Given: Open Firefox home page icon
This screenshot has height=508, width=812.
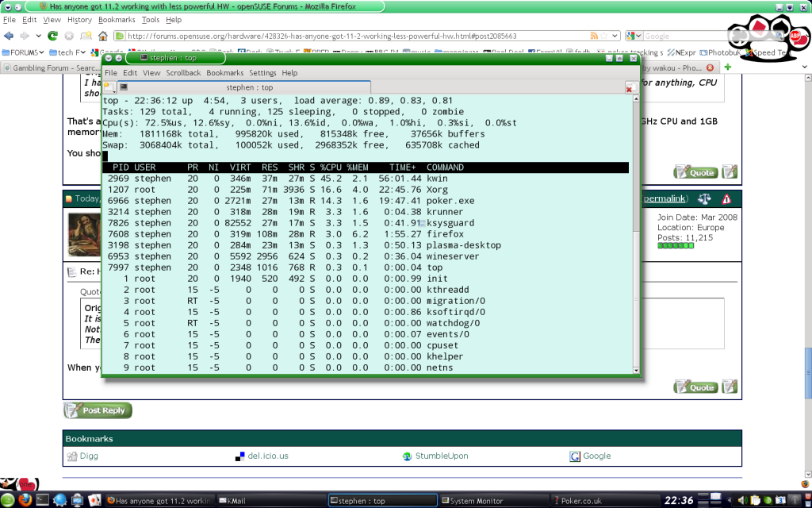Looking at the screenshot, I should 102,36.
